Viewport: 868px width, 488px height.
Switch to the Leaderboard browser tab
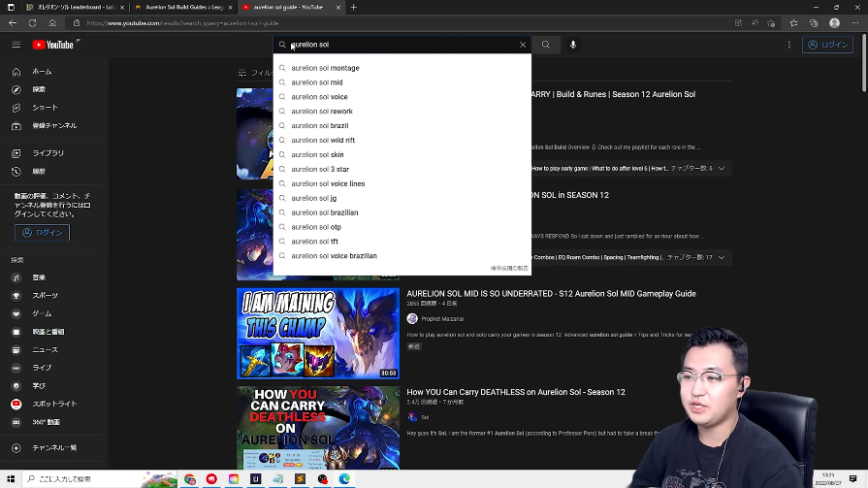[75, 7]
